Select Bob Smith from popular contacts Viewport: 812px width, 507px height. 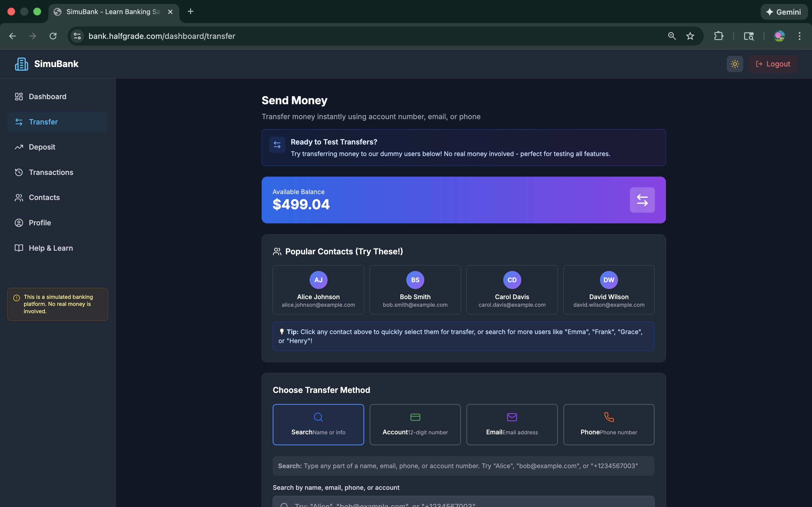point(415,289)
